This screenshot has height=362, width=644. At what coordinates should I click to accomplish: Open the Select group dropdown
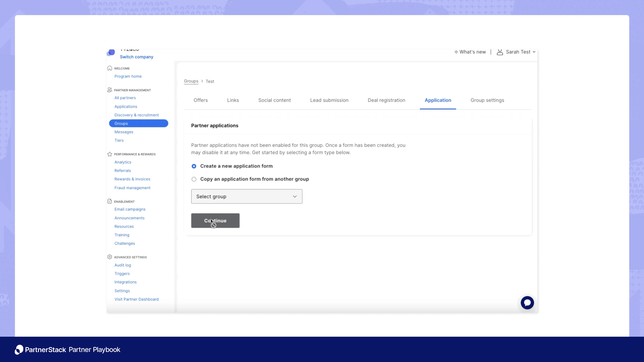click(x=246, y=196)
